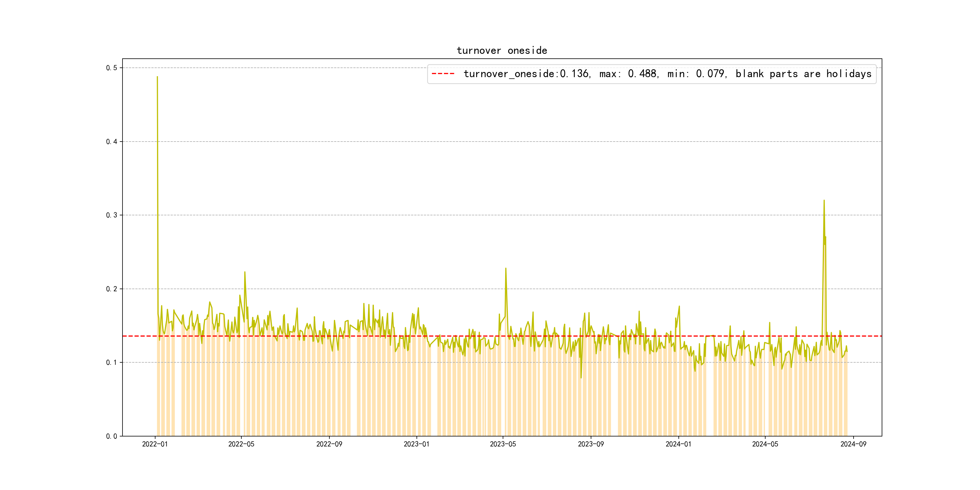
Task: Click the 0.3 y-axis tick label
Action: pyautogui.click(x=112, y=215)
